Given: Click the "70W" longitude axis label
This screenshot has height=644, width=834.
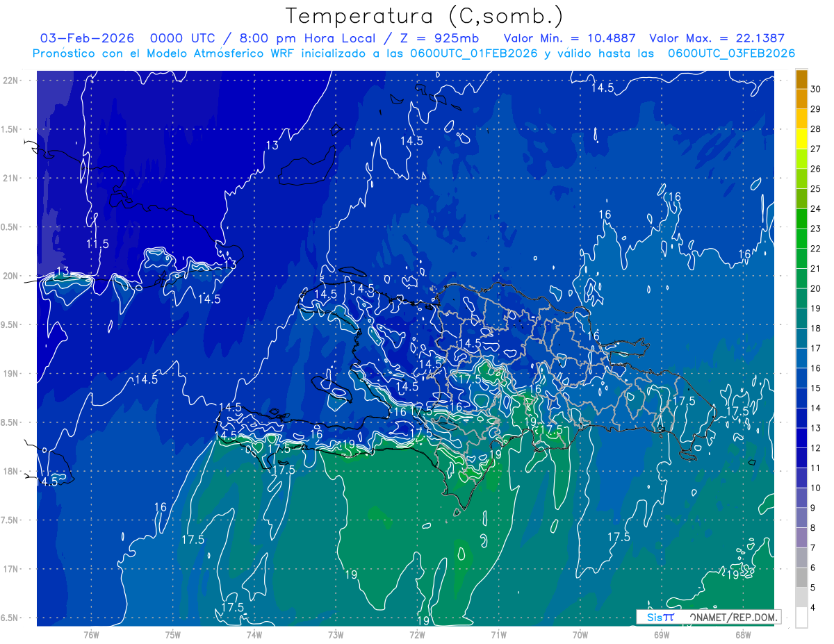Looking at the screenshot, I should (580, 635).
